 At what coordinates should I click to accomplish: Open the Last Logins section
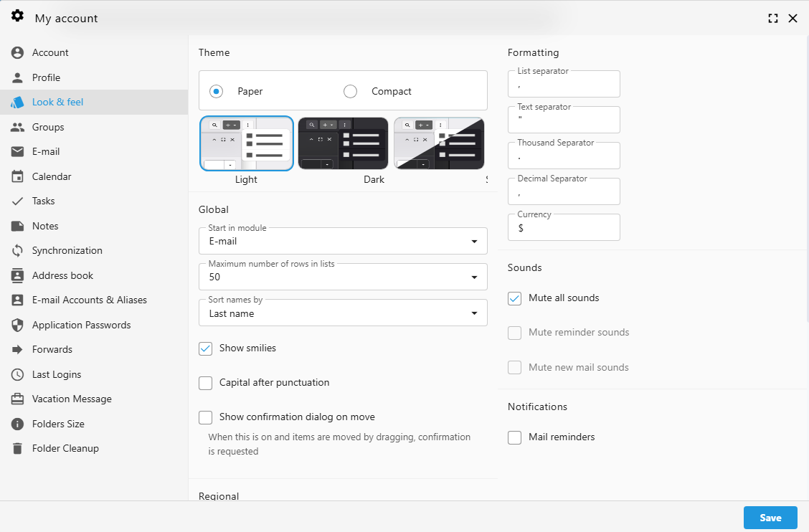coord(60,374)
